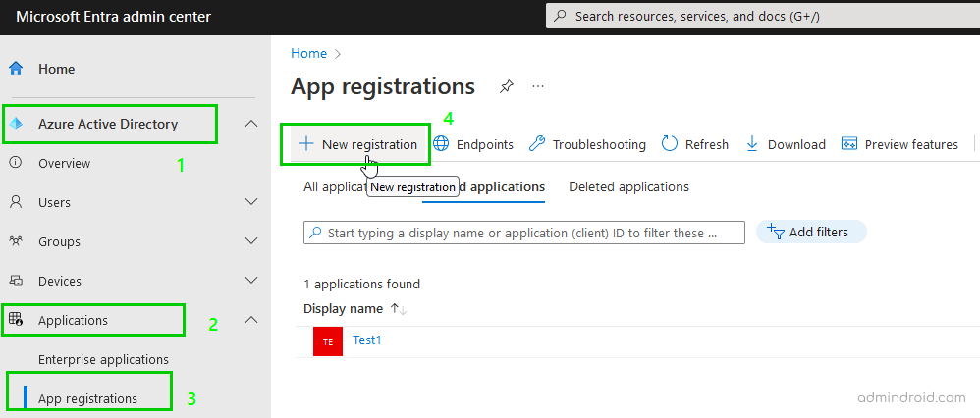Open Endpoints from the toolbar

tap(473, 144)
